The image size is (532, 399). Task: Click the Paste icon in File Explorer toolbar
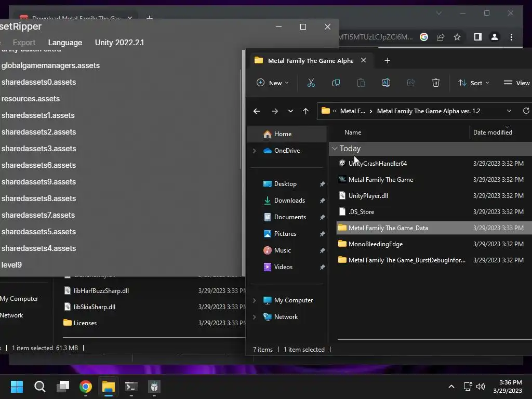[361, 83]
